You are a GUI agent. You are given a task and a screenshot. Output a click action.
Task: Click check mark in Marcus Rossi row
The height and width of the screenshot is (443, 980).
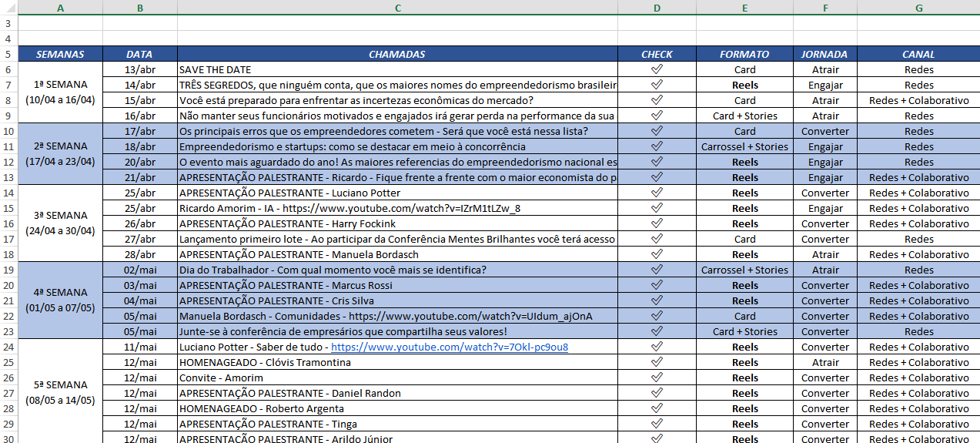657,285
